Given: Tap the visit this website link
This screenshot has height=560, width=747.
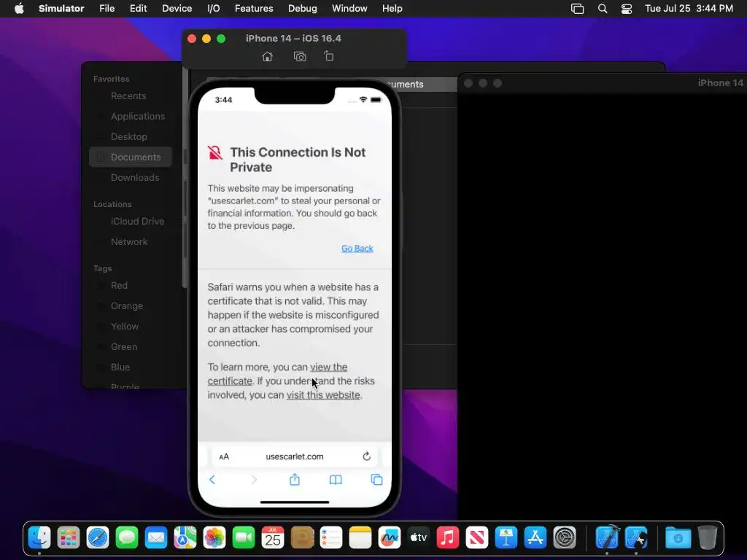Looking at the screenshot, I should (323, 394).
